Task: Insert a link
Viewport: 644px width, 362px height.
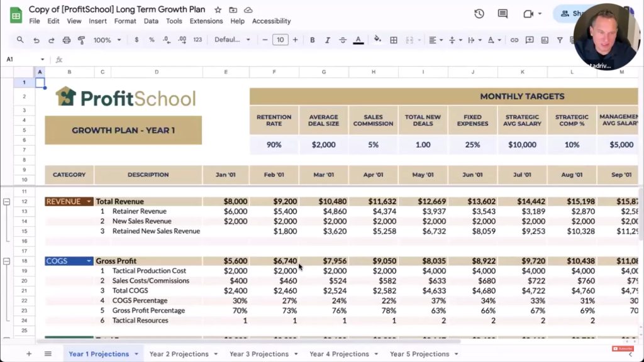Action: click(514, 40)
